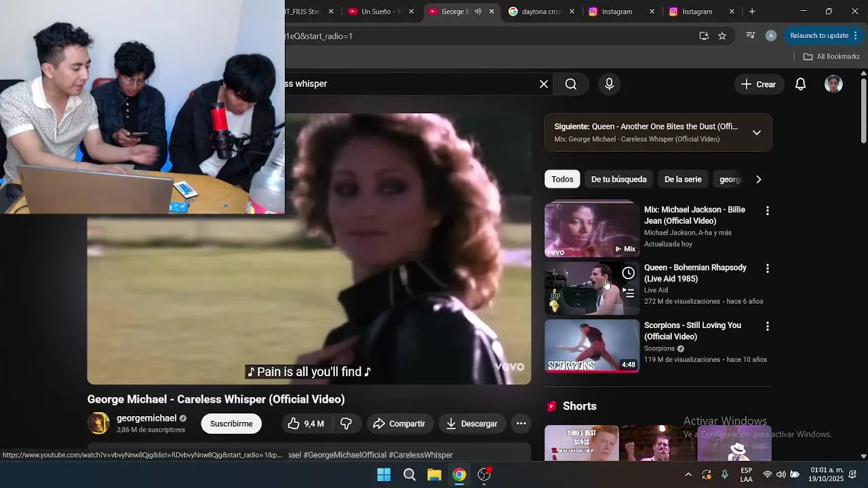This screenshot has width=868, height=488.
Task: Open the Scorpions channel name
Action: point(659,348)
